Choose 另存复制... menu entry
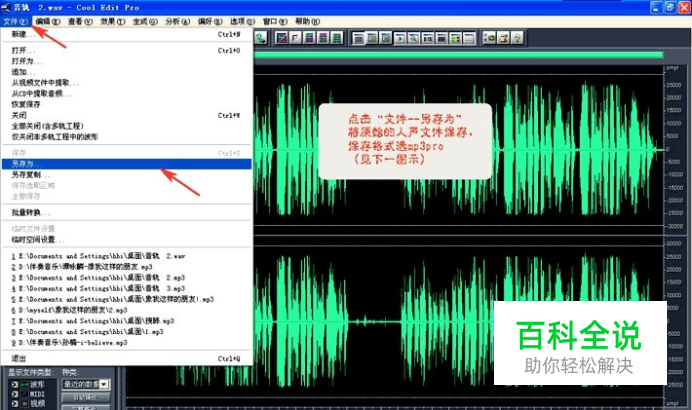This screenshot has height=410, width=692. pos(127,175)
